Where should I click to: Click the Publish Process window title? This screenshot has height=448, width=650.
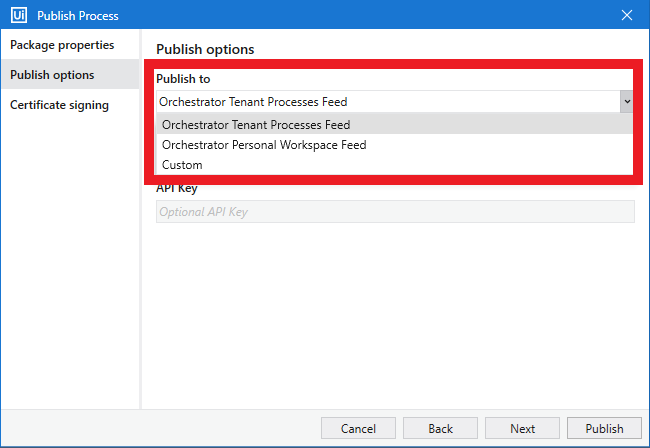click(x=78, y=16)
